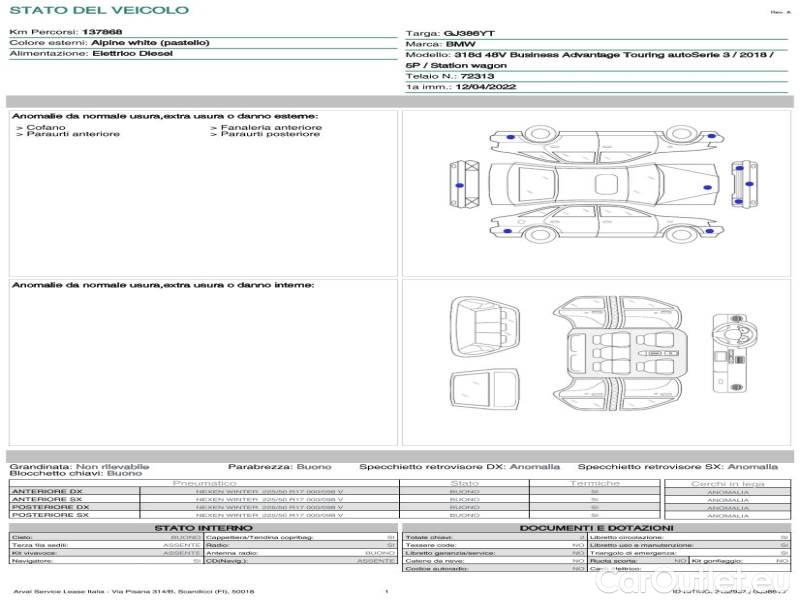Viewport: 800px width, 600px height.
Task: Click the rear-view car diagram on the right
Action: coord(743,180)
